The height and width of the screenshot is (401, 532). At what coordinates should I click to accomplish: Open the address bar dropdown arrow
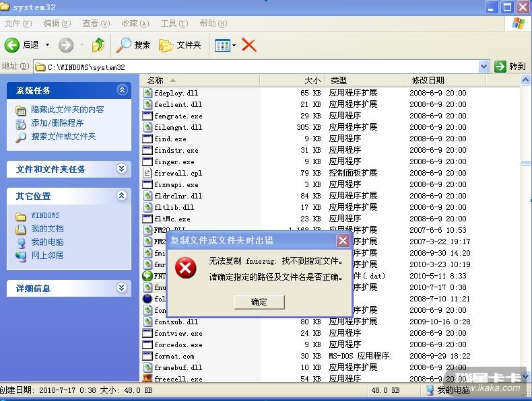coord(484,67)
